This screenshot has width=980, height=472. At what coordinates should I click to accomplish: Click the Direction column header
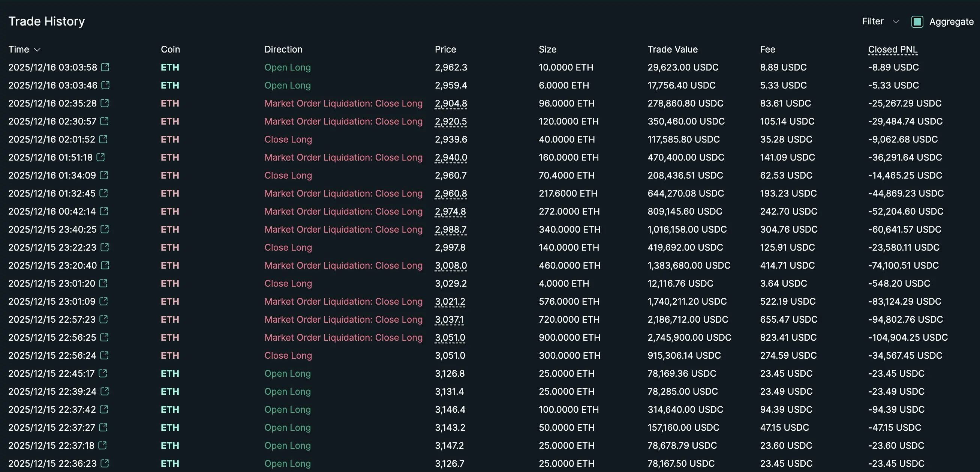point(283,50)
